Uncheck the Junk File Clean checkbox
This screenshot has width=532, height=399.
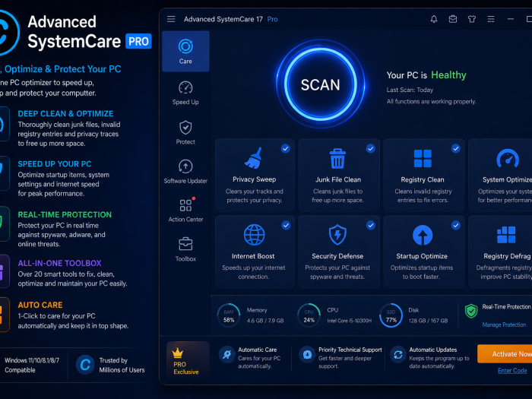pos(371,149)
